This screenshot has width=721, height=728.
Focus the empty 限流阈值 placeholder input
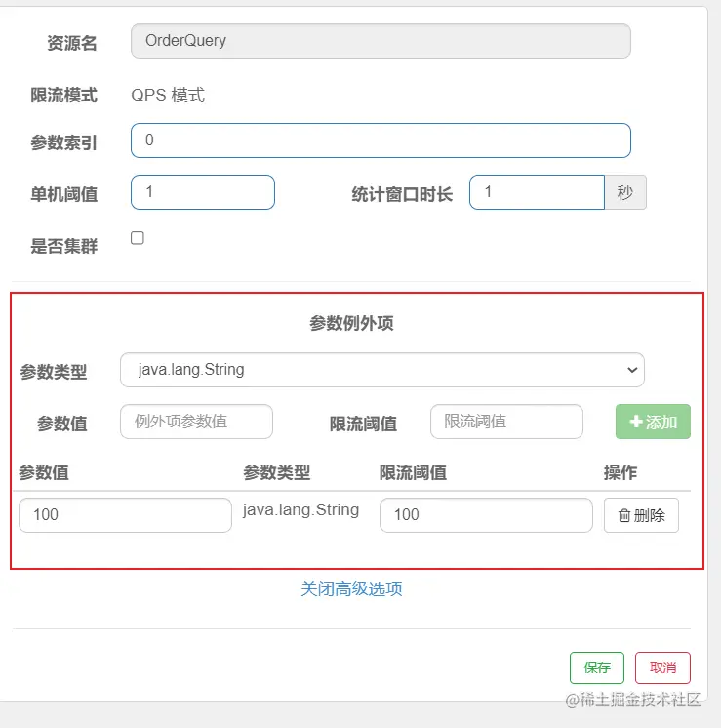pos(506,422)
